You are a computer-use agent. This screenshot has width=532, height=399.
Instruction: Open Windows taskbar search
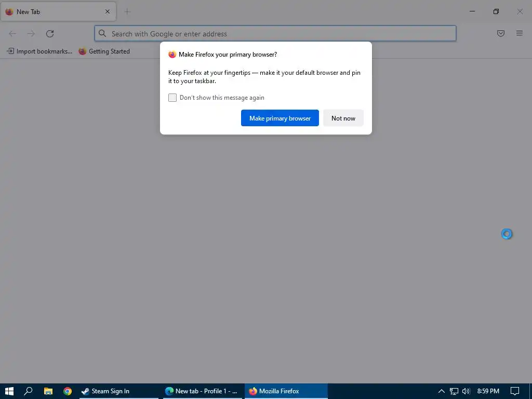click(x=28, y=391)
